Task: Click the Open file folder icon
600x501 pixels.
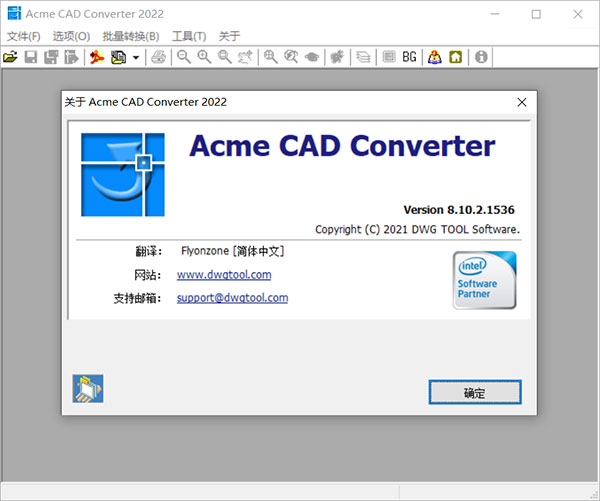Action: pos(10,57)
